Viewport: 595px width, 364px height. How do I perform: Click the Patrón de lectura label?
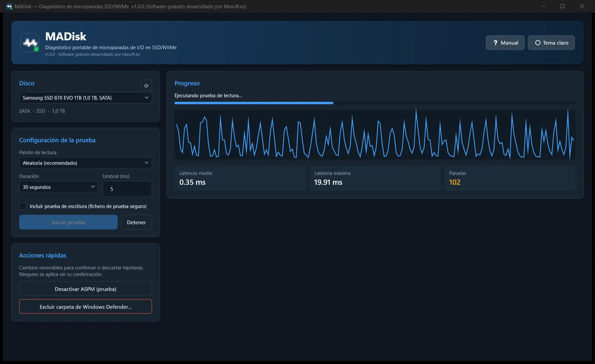[x=38, y=152]
